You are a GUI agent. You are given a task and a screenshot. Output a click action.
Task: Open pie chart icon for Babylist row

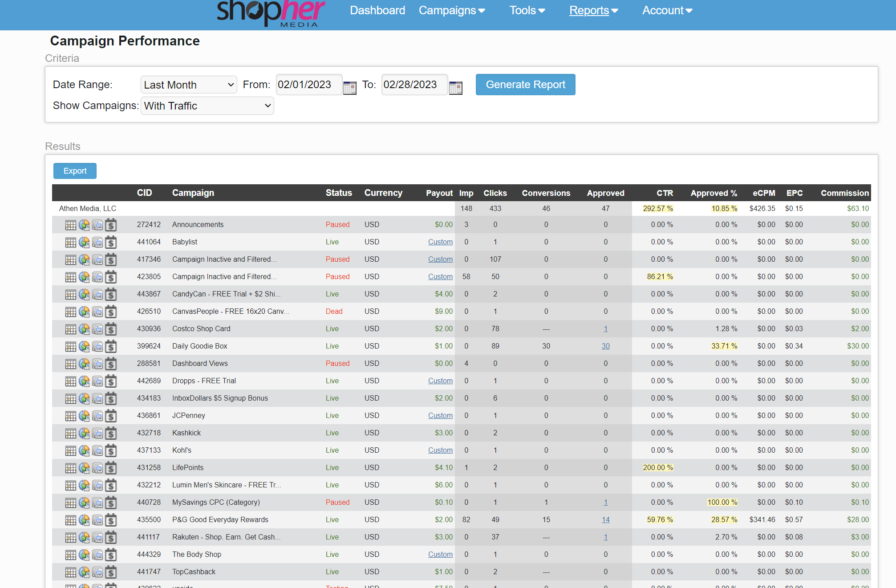coord(84,242)
